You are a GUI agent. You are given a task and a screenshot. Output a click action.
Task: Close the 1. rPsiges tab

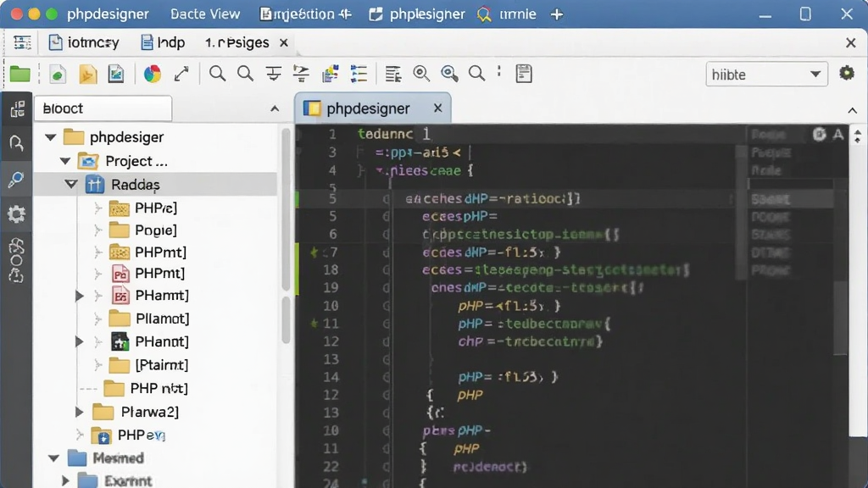pos(283,42)
